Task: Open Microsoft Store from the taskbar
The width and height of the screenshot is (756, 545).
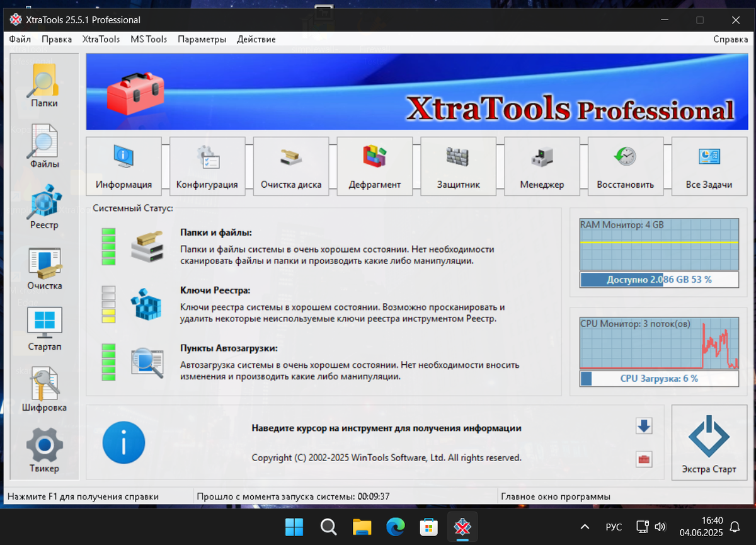Action: (x=429, y=527)
